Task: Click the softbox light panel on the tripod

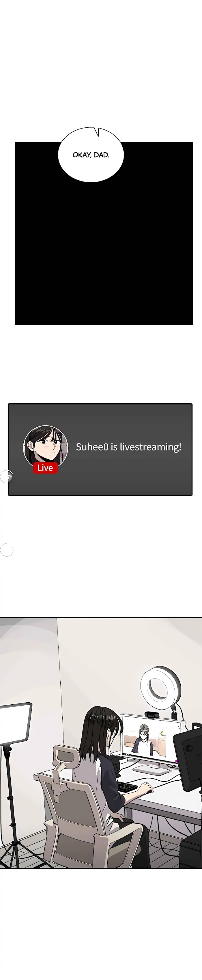Action: coord(14,723)
